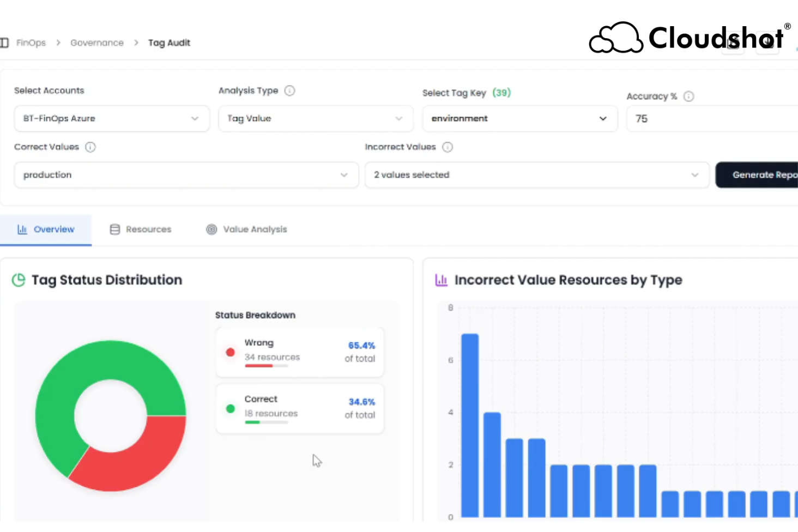Open the Value Analysis tab
The width and height of the screenshot is (798, 532).
[246, 229]
